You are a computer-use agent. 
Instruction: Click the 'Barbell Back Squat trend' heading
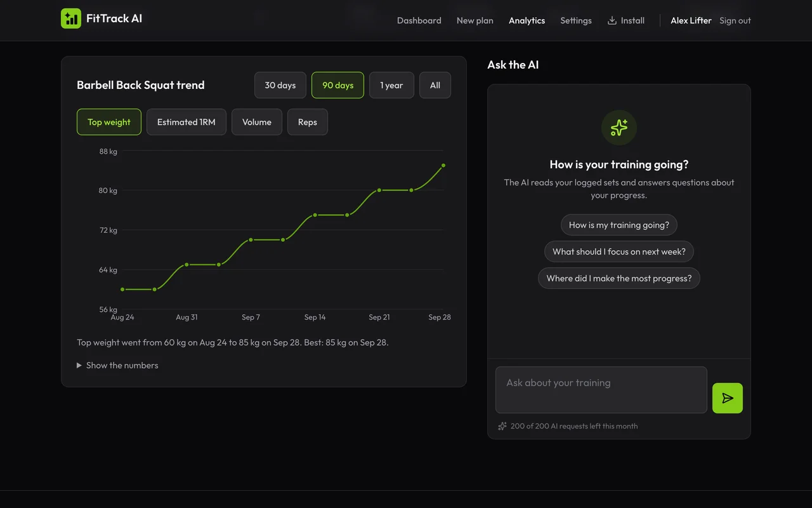[x=141, y=85]
